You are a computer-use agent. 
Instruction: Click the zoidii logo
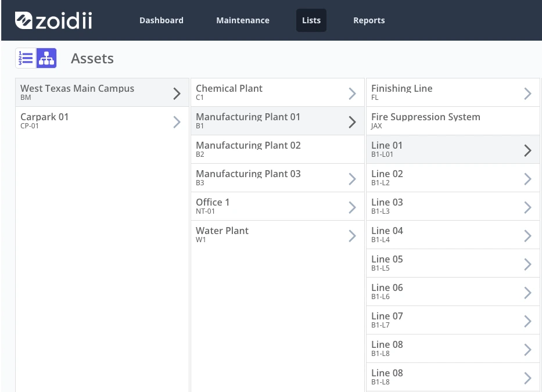click(53, 20)
